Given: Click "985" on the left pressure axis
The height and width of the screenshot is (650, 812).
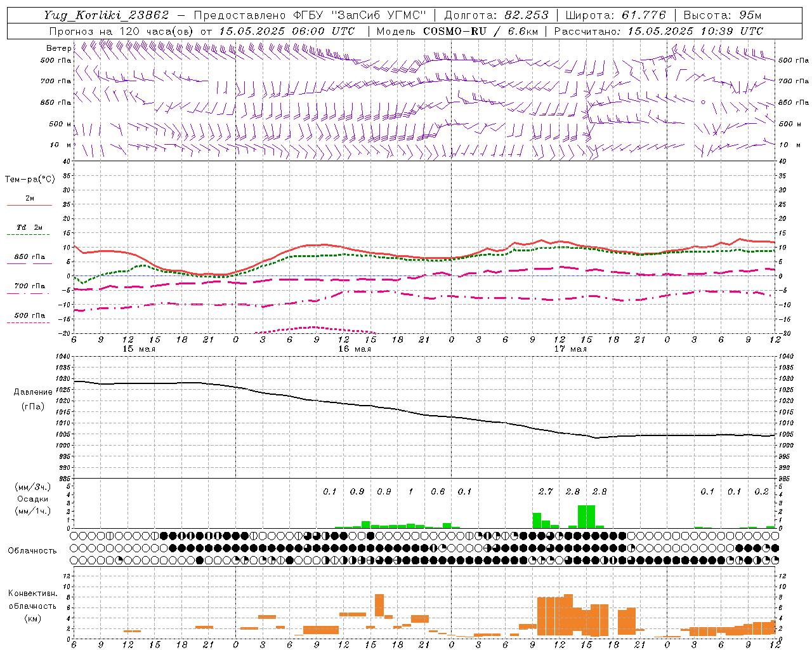Looking at the screenshot, I should pyautogui.click(x=65, y=479).
